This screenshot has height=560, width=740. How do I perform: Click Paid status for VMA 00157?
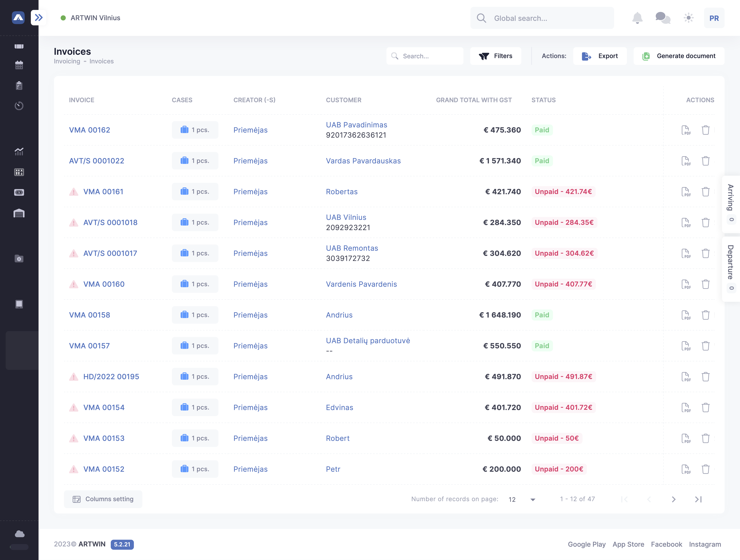[542, 346]
